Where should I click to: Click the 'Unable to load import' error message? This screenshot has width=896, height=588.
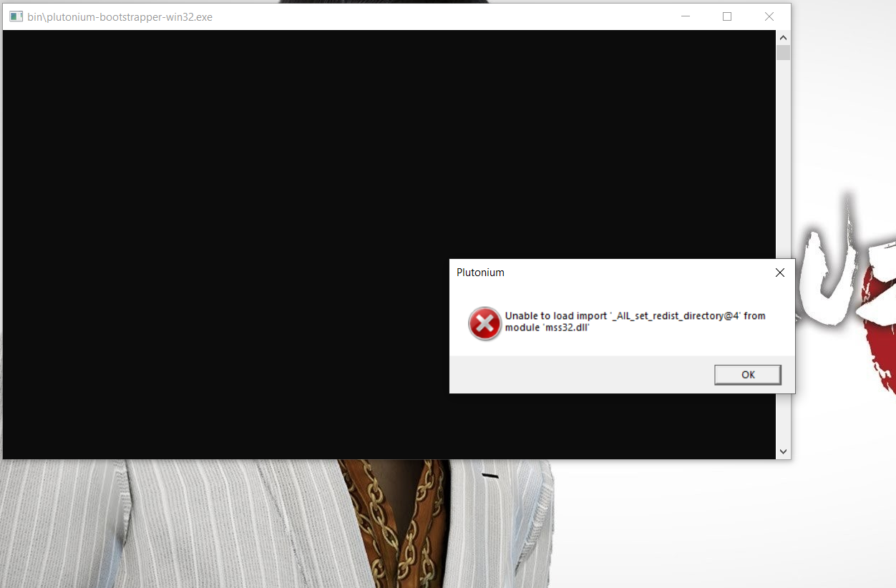pos(635,322)
